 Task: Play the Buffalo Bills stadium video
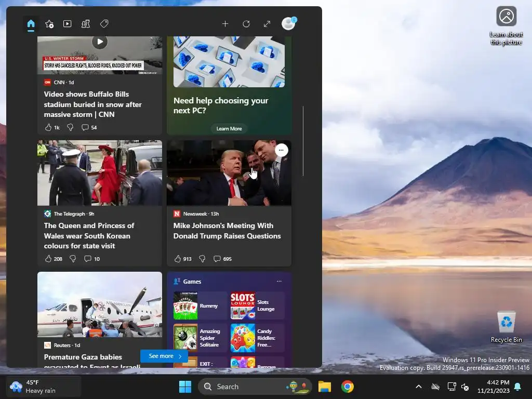(x=100, y=42)
